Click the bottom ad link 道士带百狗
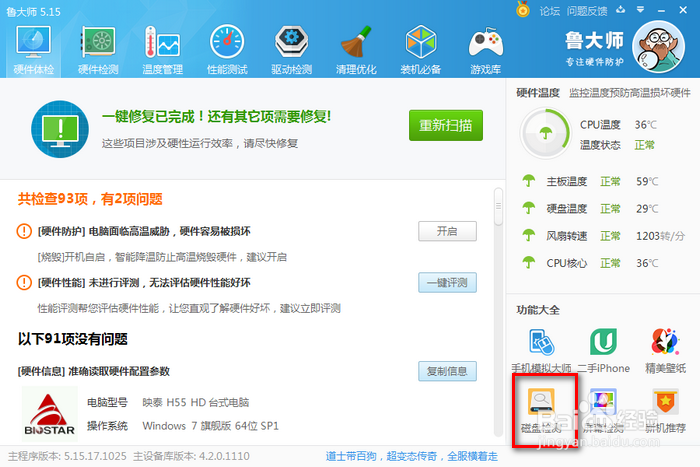The image size is (700, 467). 412,456
